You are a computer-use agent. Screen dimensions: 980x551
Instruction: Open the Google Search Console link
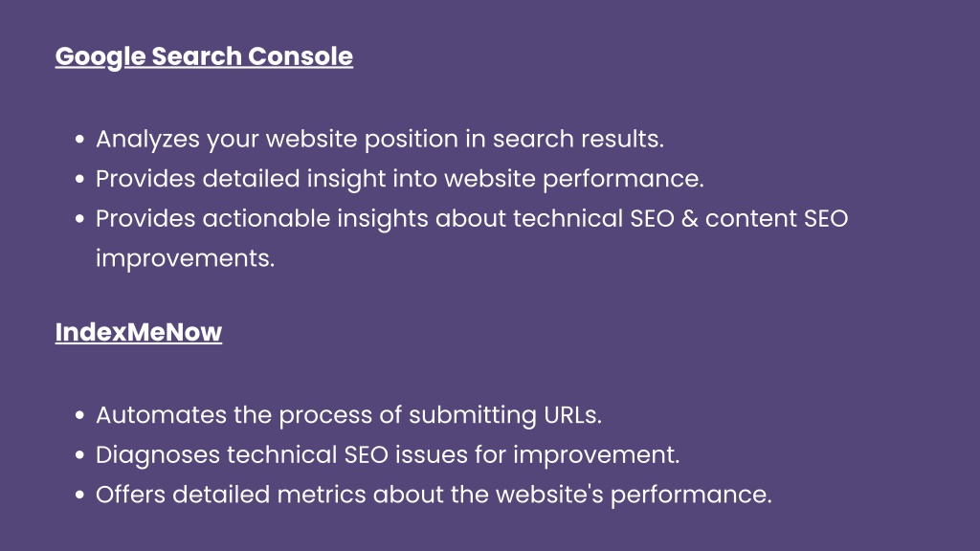point(204,56)
